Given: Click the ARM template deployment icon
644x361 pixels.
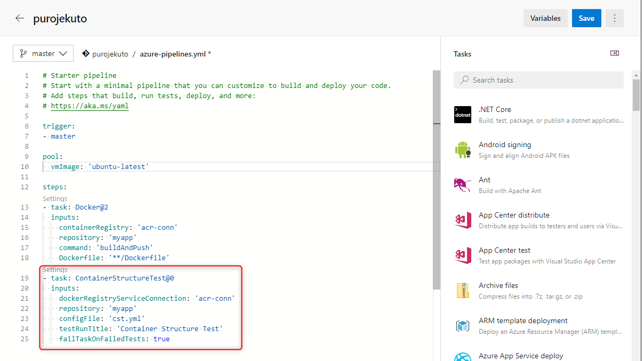Looking at the screenshot, I should [463, 326].
